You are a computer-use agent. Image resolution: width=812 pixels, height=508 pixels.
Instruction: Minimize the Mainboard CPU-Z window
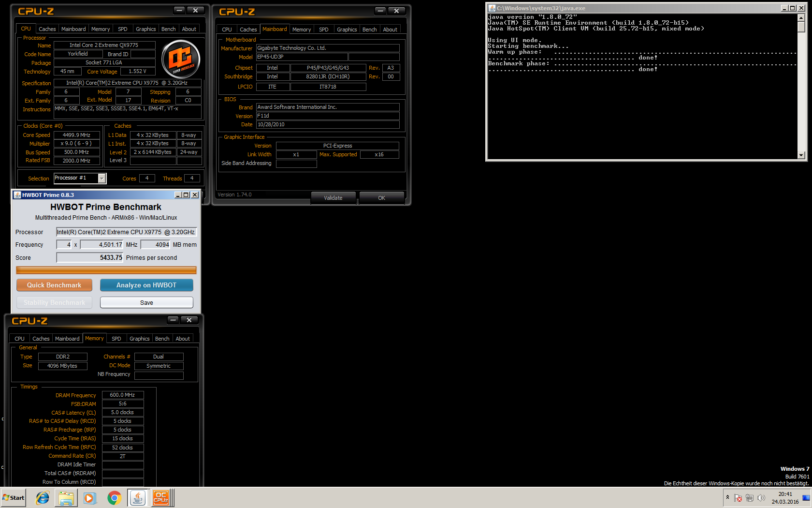tap(380, 11)
